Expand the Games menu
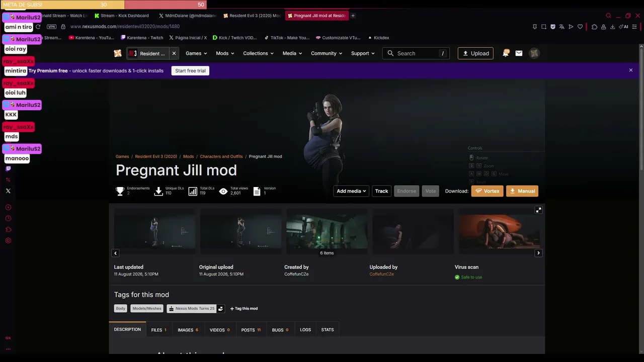The width and height of the screenshot is (644, 362). tap(196, 53)
